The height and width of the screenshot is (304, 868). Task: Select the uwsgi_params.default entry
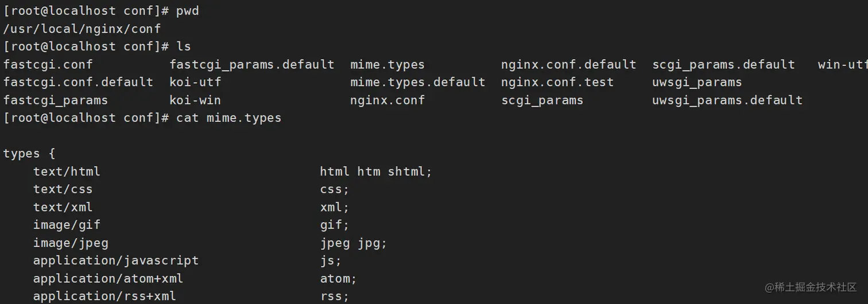[727, 100]
